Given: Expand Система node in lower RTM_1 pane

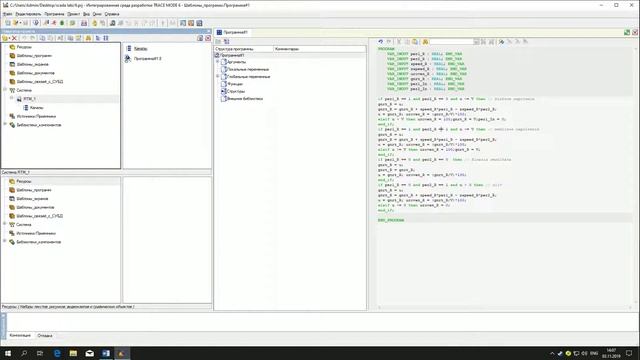Looking at the screenshot, I should (x=5, y=224).
